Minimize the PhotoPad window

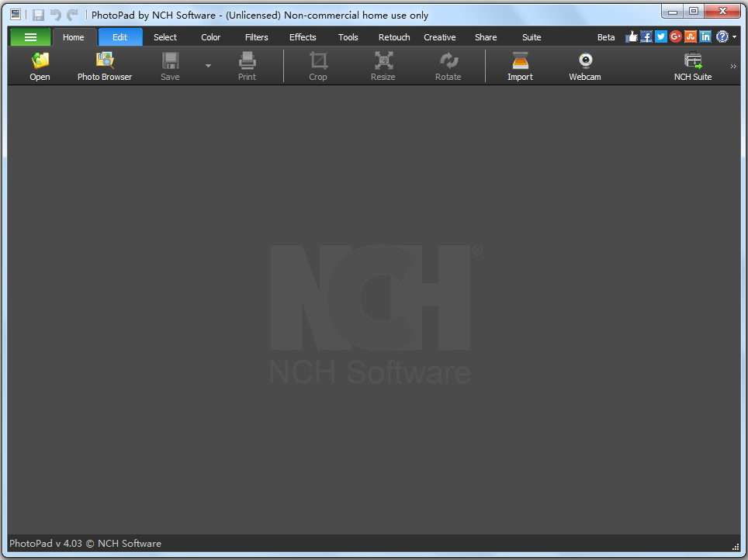(673, 12)
